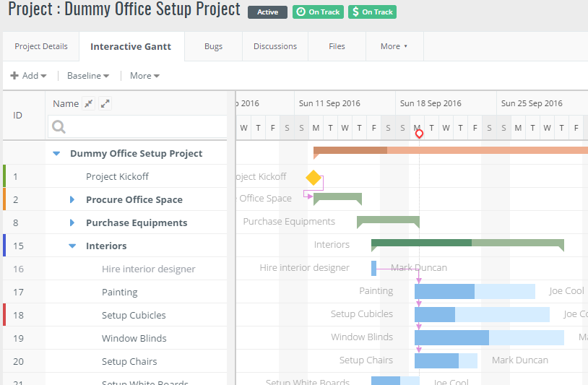Select the Painting task row
Image resolution: width=588 pixels, height=385 pixels.
[115, 292]
